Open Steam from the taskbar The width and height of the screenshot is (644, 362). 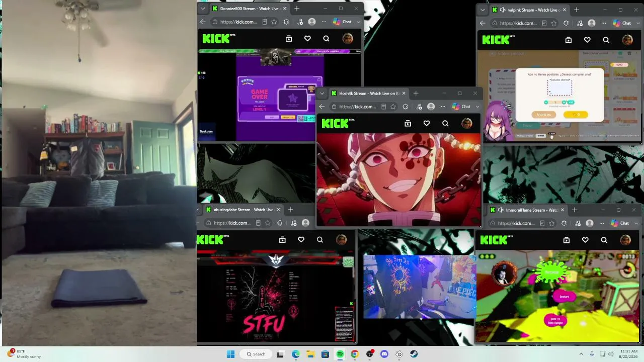(x=414, y=354)
